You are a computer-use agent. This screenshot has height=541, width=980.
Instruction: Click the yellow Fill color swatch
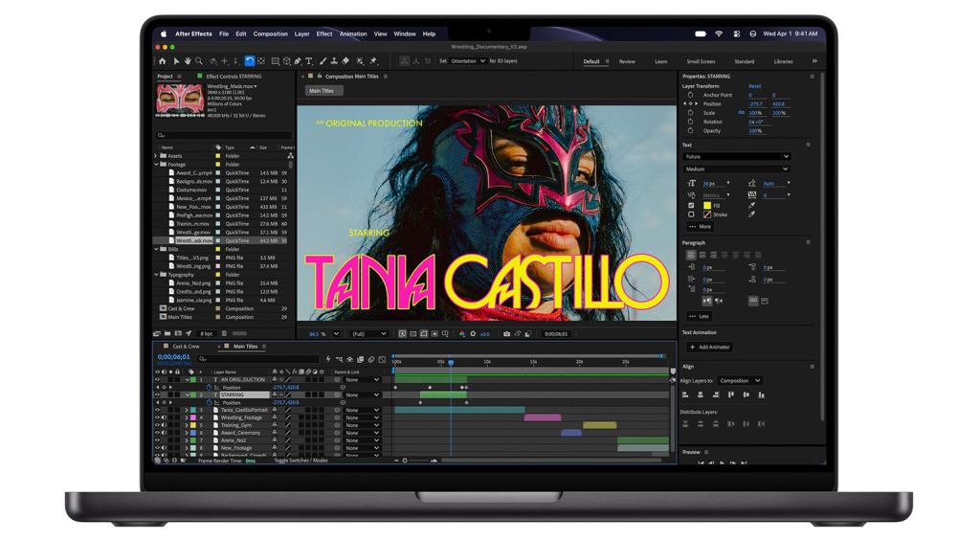tap(707, 205)
